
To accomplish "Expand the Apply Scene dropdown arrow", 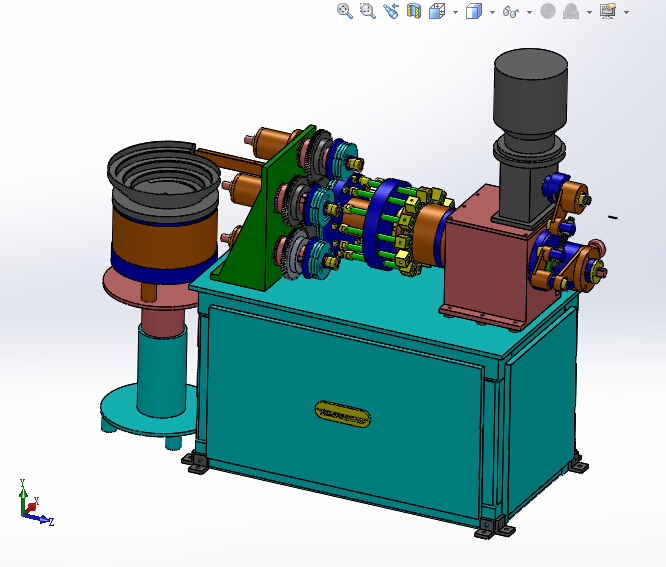I will pos(589,12).
